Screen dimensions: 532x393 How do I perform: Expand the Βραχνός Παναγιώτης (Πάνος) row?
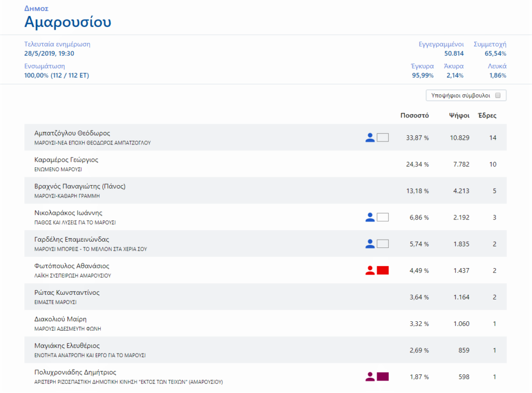tap(79, 187)
